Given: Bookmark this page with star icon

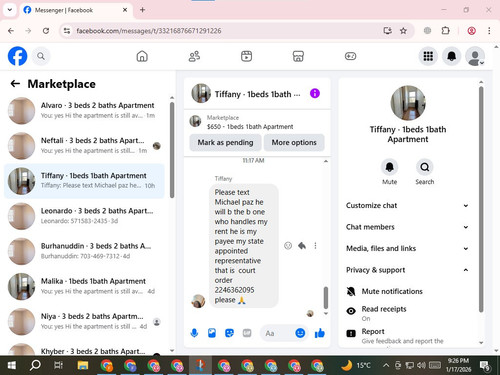Looking at the screenshot, I should pos(403,31).
